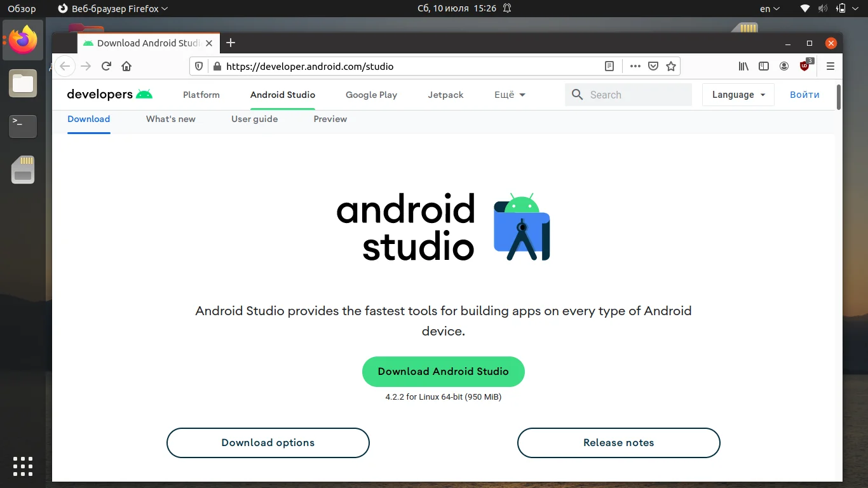The height and width of the screenshot is (488, 868).
Task: Open the Firefox hamburger menu
Action: [831, 66]
